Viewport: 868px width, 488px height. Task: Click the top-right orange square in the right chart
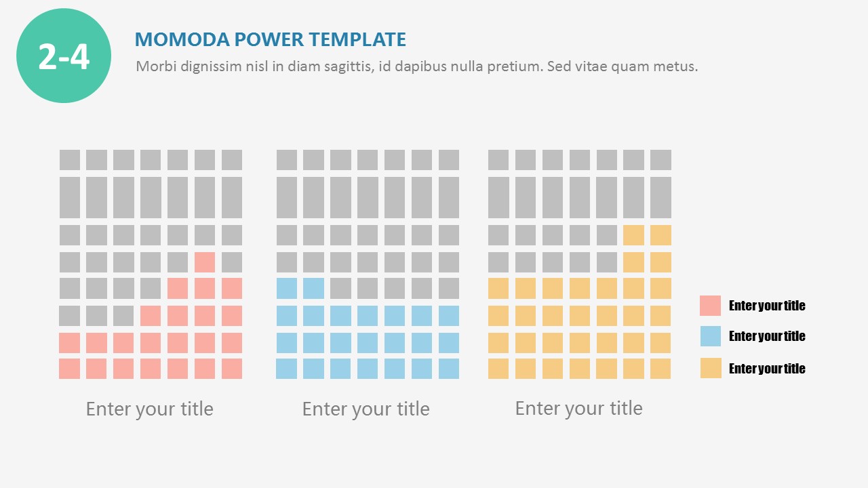pos(660,235)
